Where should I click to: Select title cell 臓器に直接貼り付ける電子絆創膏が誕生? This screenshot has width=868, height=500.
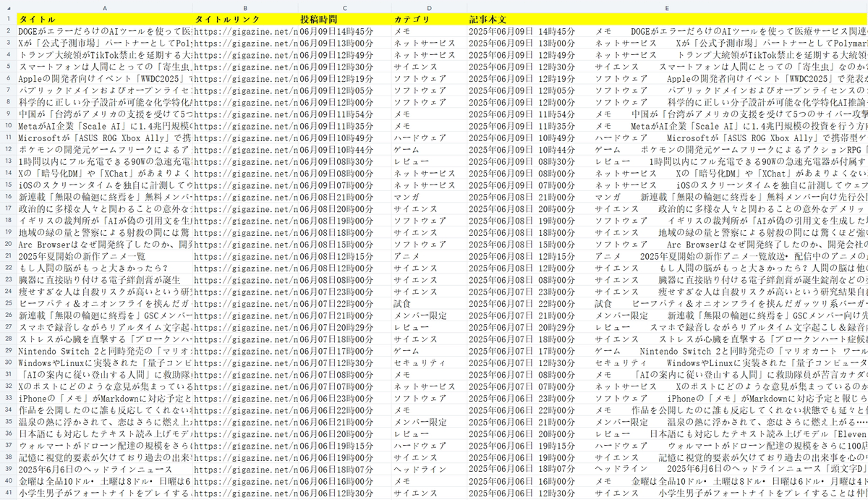tap(105, 279)
